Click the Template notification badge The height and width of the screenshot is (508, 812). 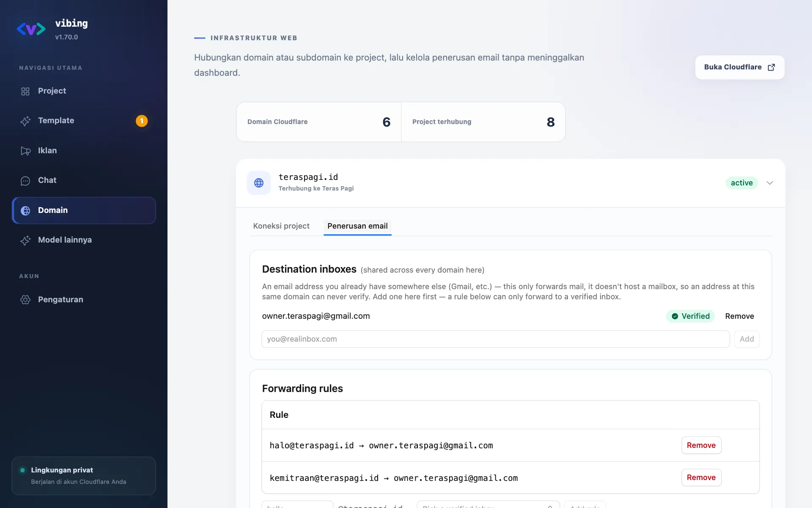coord(142,121)
